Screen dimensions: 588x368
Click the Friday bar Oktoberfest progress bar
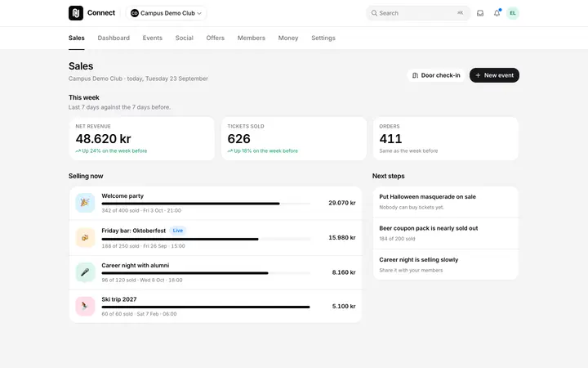click(x=206, y=239)
